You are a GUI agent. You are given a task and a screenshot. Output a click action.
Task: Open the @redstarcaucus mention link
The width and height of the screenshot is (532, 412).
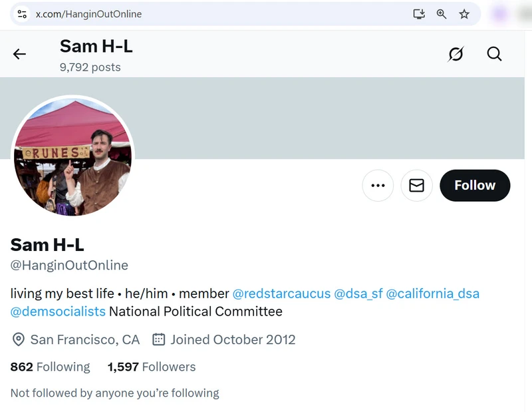281,294
